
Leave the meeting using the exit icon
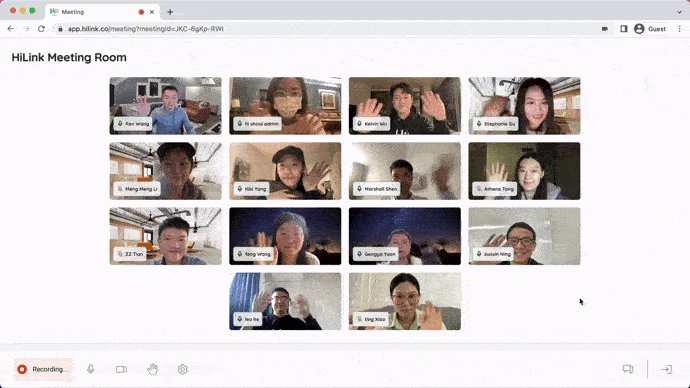click(667, 369)
